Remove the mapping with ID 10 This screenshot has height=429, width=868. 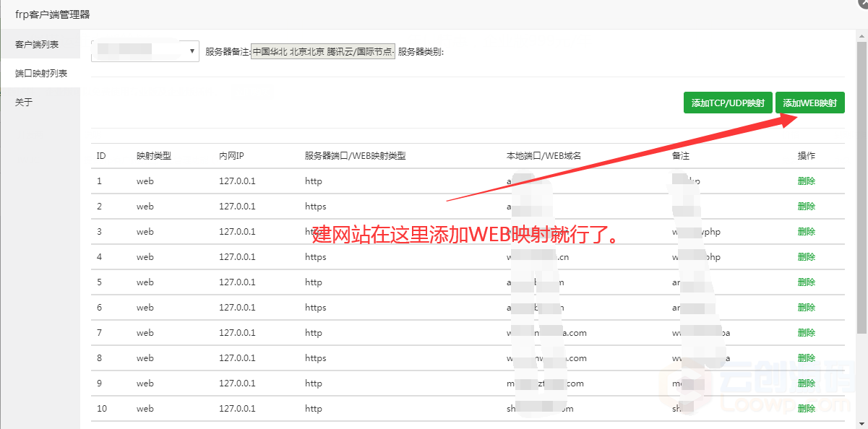pos(806,409)
